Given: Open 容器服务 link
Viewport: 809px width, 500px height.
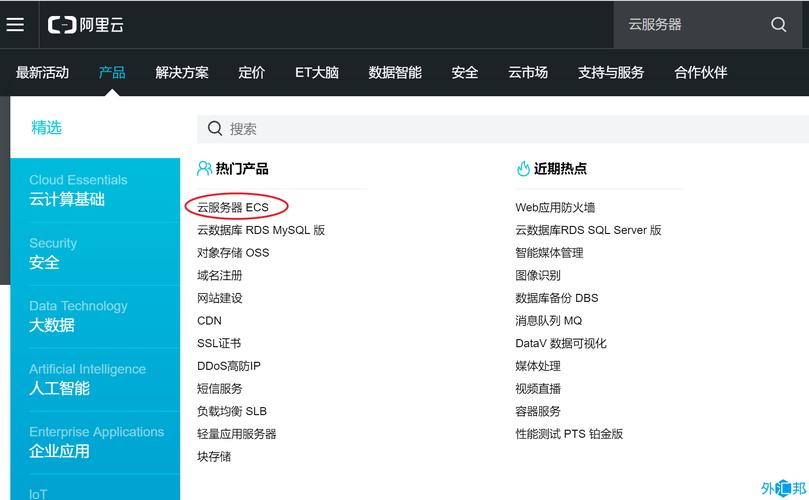Looking at the screenshot, I should [x=538, y=411].
